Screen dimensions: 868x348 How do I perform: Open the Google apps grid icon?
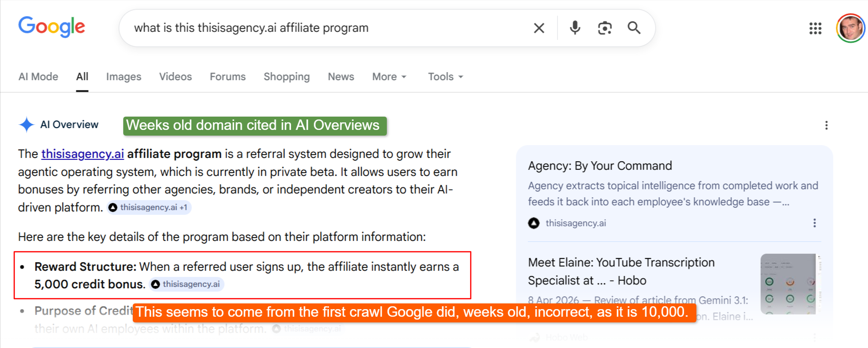tap(815, 28)
